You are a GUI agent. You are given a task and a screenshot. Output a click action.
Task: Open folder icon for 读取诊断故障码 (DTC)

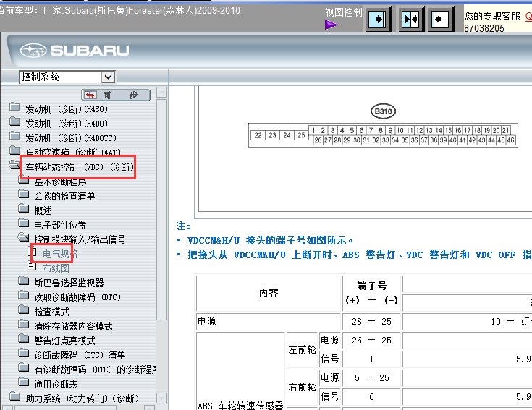pos(23,296)
